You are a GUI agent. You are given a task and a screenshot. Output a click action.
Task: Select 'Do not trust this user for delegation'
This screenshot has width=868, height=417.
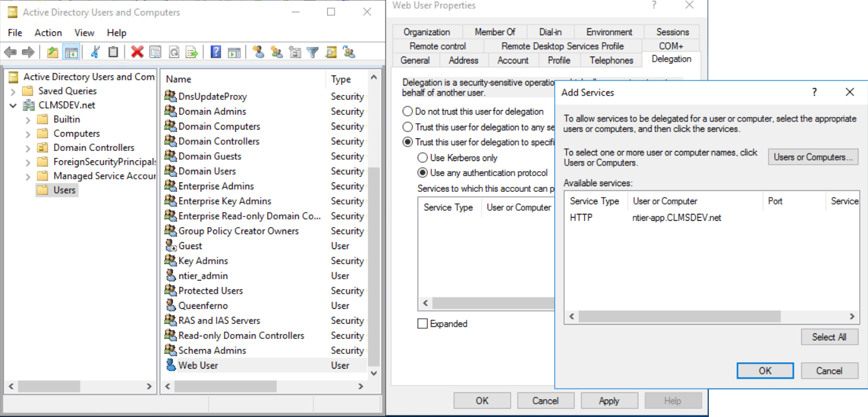tap(408, 112)
